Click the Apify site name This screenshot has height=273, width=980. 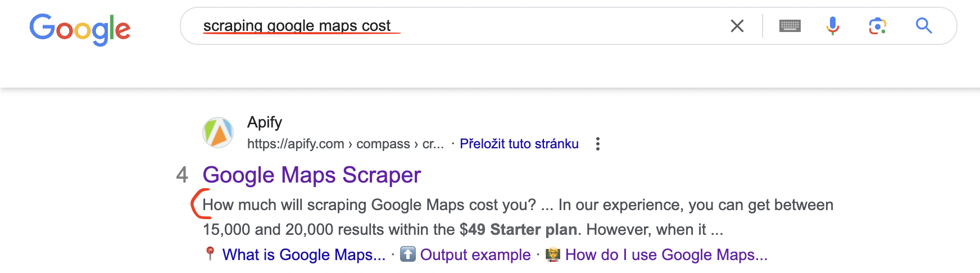(x=264, y=122)
